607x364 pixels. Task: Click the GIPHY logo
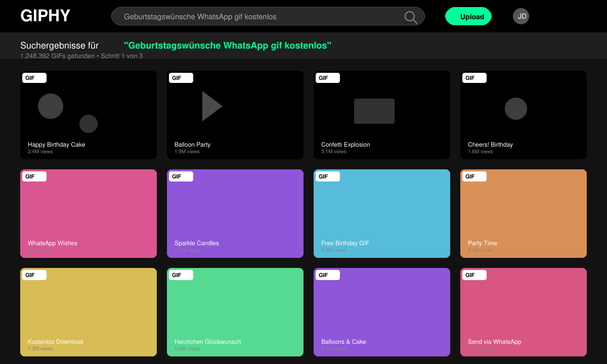click(46, 16)
